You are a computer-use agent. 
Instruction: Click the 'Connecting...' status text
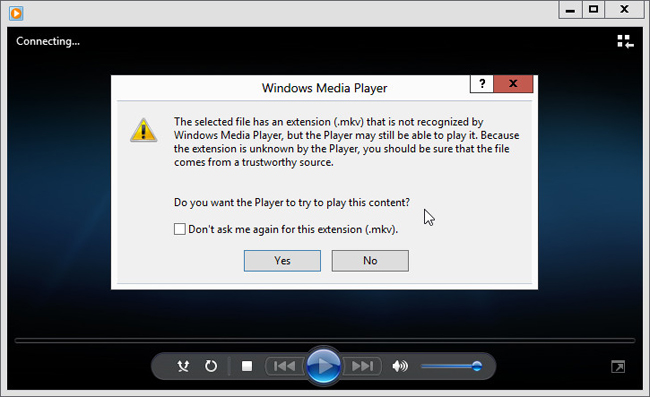point(48,41)
